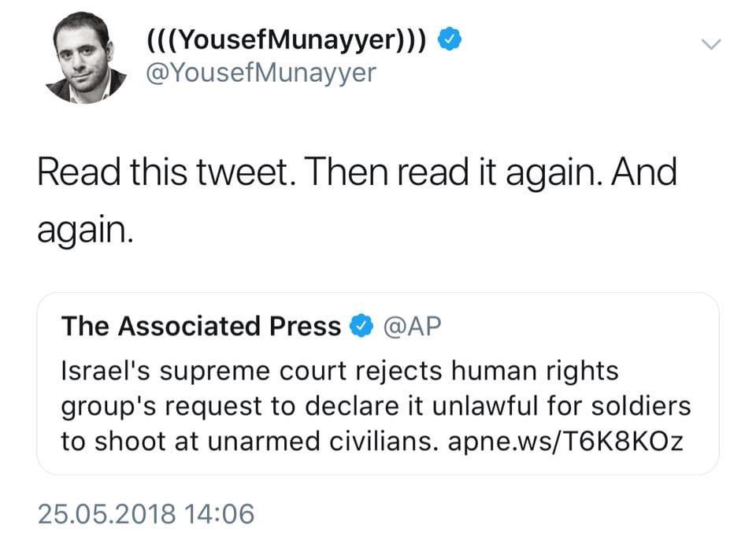The width and height of the screenshot is (756, 540).
Task: Click the 25.05.2018 14:06 timestamp
Action: (146, 514)
